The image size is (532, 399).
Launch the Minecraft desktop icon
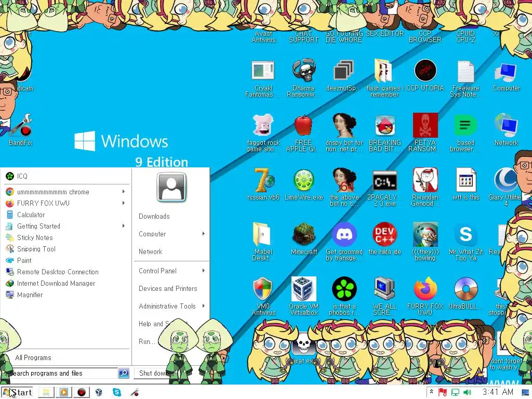[303, 234]
